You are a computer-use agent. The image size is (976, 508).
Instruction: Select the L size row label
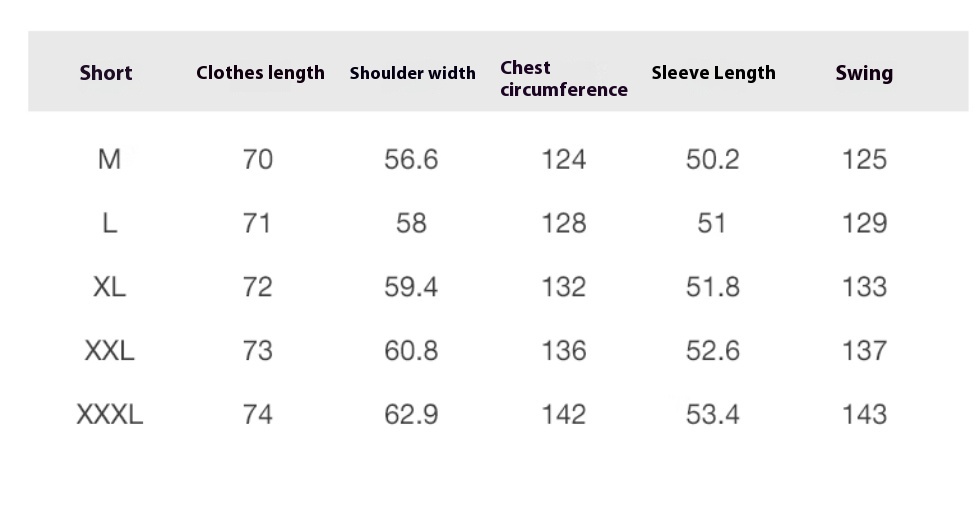point(109,223)
